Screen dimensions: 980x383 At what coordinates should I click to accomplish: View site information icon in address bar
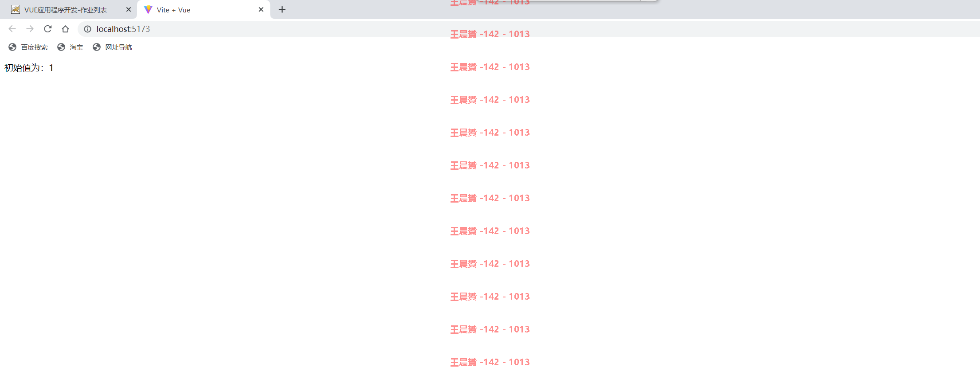88,29
